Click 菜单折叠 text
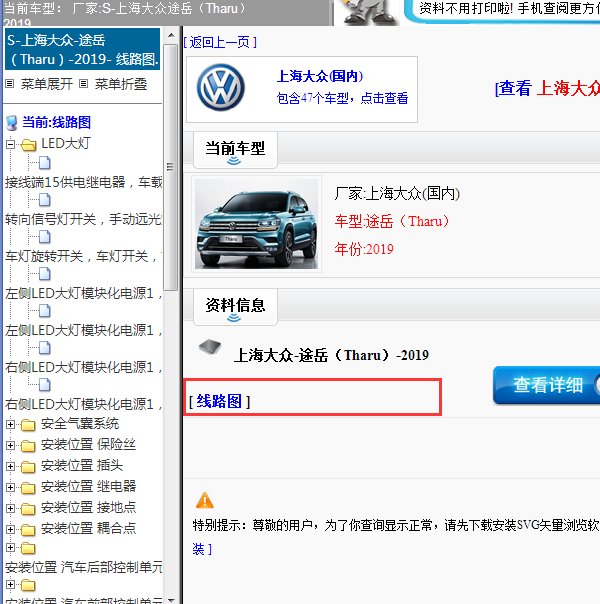This screenshot has height=604, width=600. coord(121,84)
